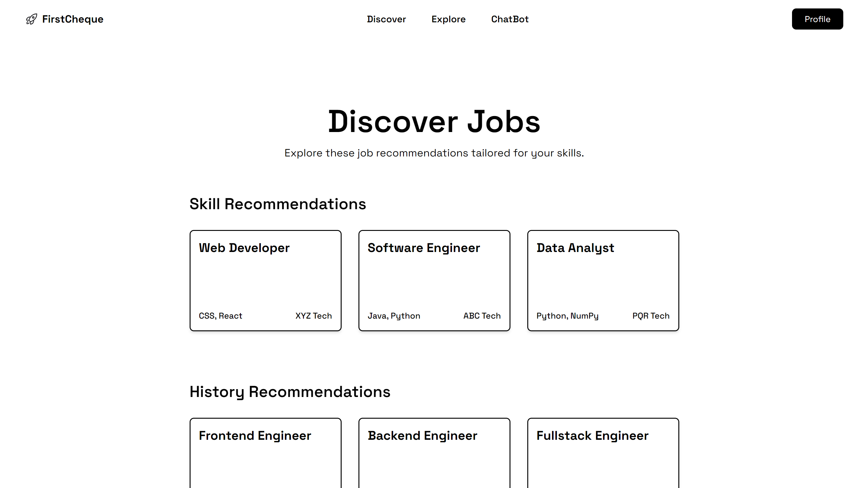Click the 'ABC Tech' company label

tap(482, 316)
